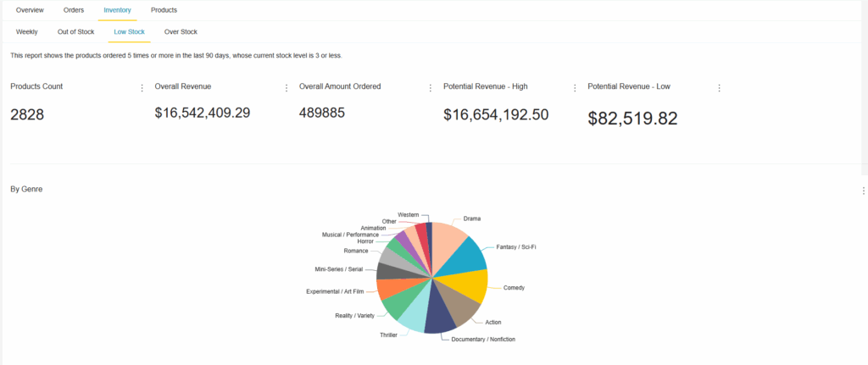View the Out of Stock report
Screen dimensions: 868x365
pyautogui.click(x=75, y=32)
